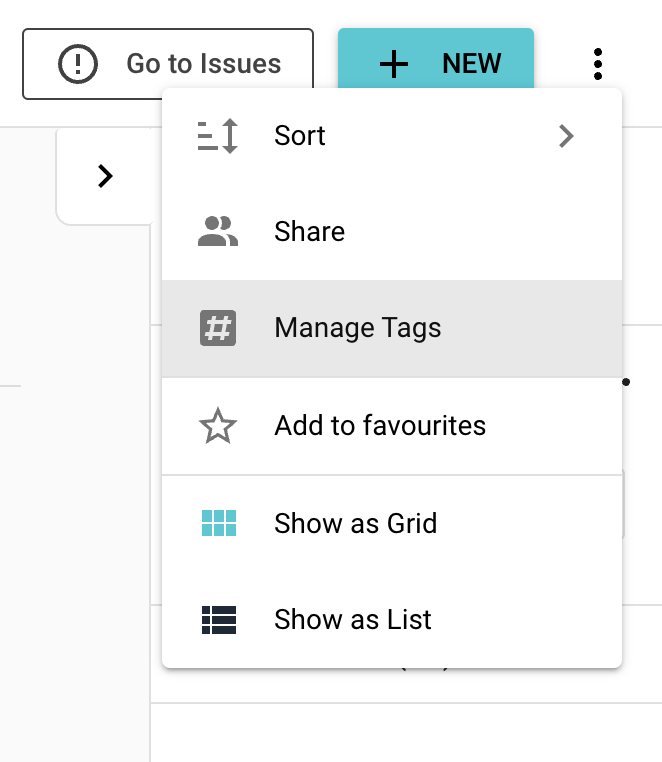Switch to Show as List view

(x=352, y=620)
